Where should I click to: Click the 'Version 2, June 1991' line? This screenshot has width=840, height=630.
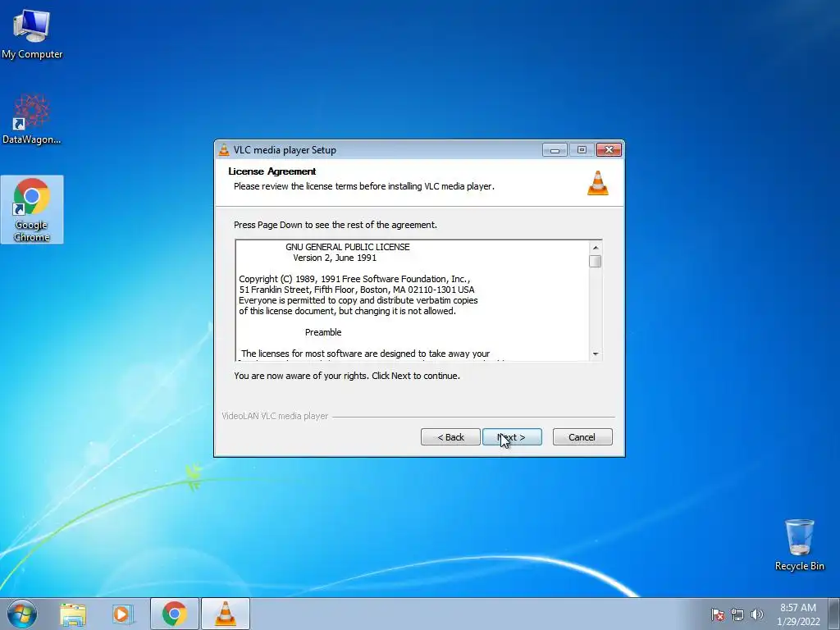(x=335, y=258)
